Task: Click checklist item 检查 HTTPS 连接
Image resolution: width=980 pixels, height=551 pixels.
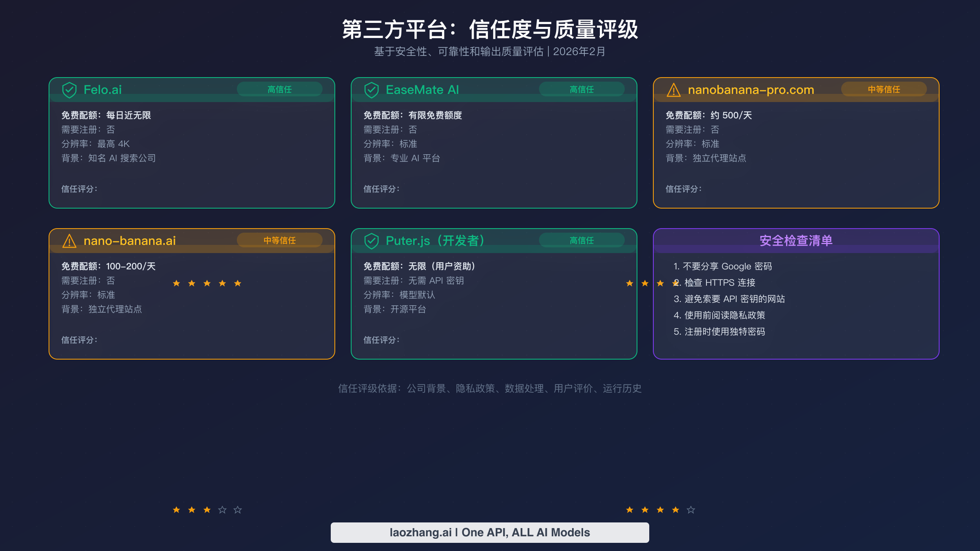Action: [714, 282]
